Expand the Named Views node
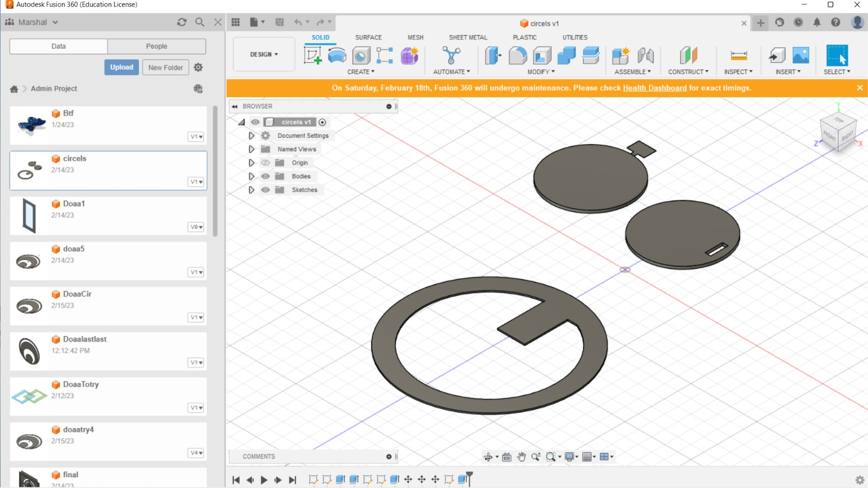This screenshot has width=868, height=488. pos(251,149)
